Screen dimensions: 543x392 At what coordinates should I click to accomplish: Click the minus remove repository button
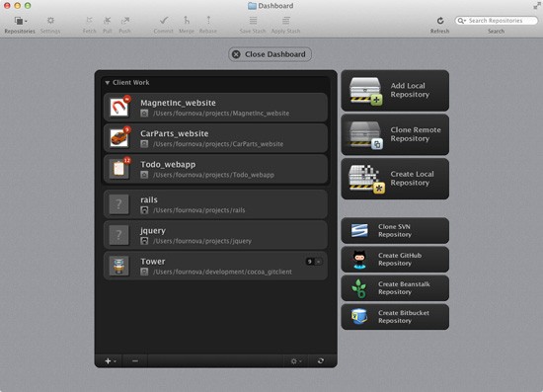tap(135, 360)
